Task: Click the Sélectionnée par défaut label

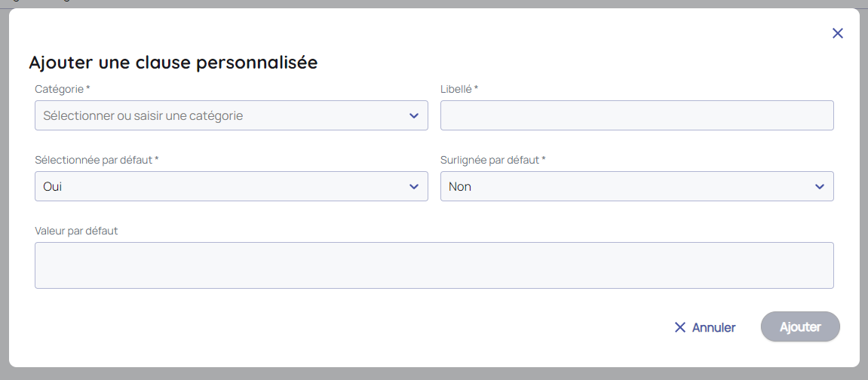Action: [x=96, y=160]
